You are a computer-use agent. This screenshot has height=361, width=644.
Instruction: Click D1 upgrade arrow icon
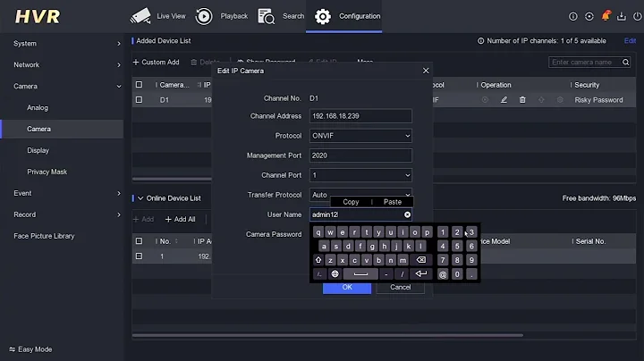click(541, 100)
